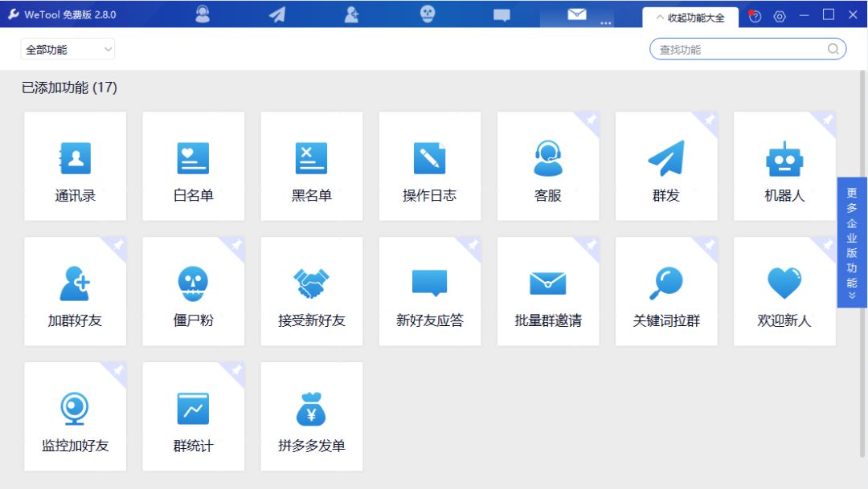
Task: Open the 监控加好友 webcam card
Action: (x=76, y=417)
